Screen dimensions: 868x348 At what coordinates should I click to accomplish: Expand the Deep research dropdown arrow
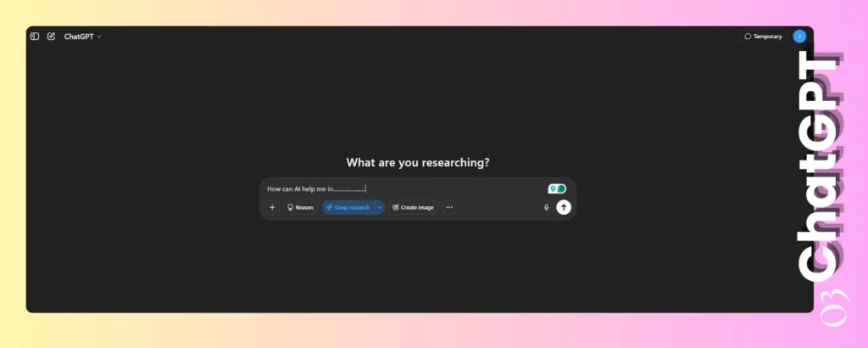point(379,207)
